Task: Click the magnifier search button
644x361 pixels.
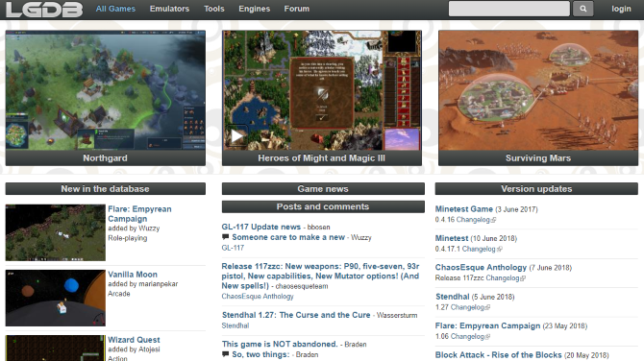Action: (x=583, y=9)
